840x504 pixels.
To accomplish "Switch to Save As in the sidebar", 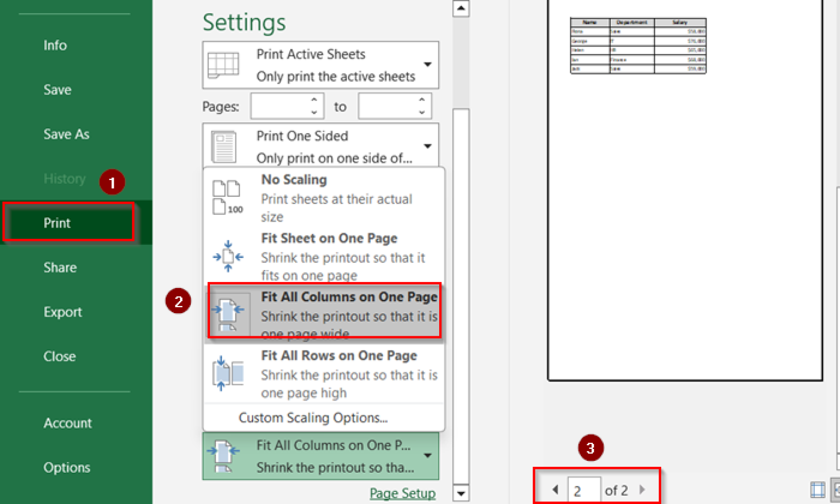I will (66, 134).
